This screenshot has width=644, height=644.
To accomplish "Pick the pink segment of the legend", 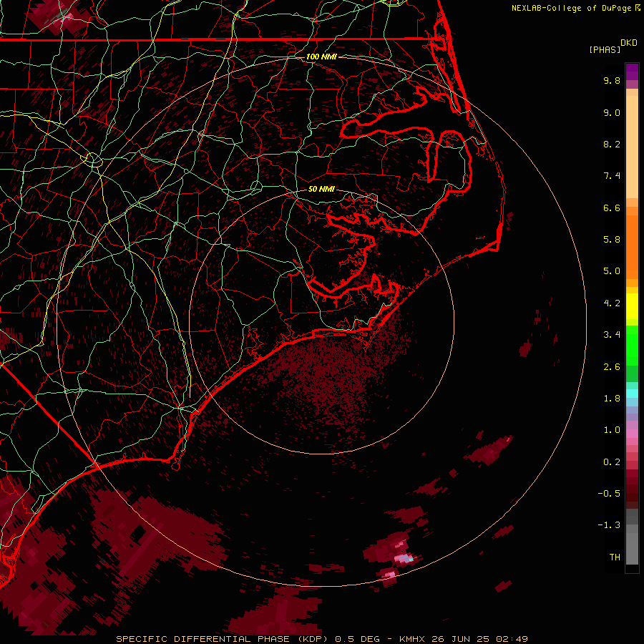I will (632, 434).
